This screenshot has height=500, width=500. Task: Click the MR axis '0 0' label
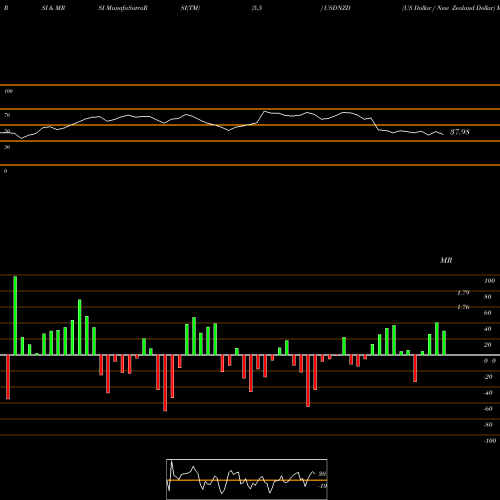point(490,361)
